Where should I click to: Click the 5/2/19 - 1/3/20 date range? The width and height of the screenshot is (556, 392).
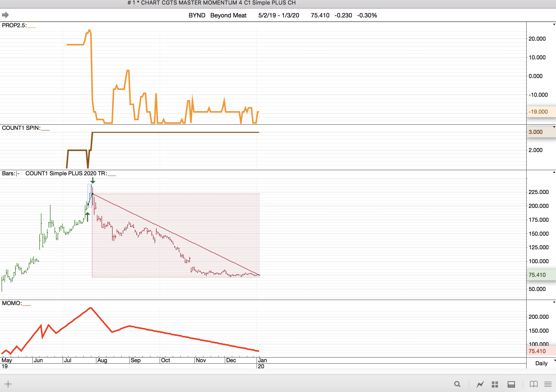[279, 15]
